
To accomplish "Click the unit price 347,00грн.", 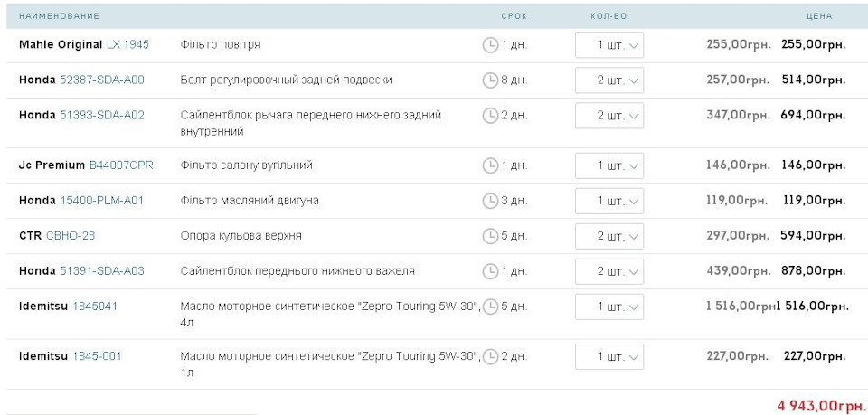I will click(x=738, y=115).
